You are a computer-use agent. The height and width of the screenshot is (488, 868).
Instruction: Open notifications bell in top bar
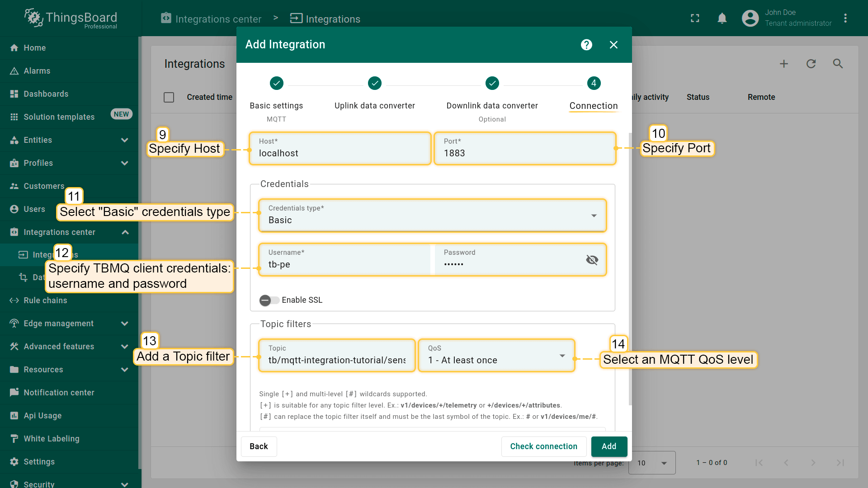tap(722, 18)
